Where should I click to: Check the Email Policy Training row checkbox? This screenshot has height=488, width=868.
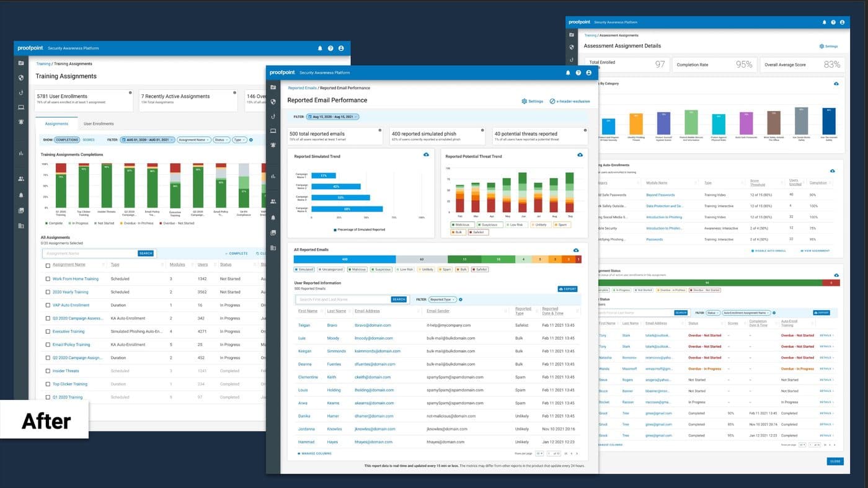click(48, 345)
